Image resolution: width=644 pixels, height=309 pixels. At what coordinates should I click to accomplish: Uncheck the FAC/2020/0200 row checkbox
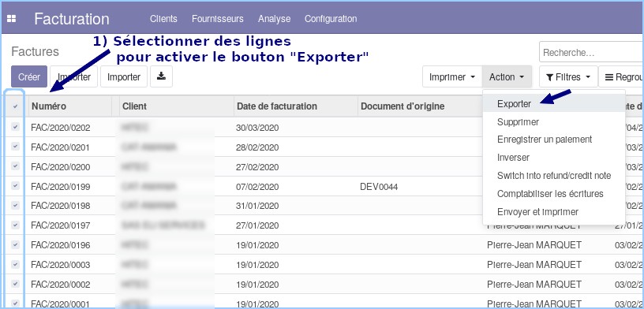pos(15,166)
